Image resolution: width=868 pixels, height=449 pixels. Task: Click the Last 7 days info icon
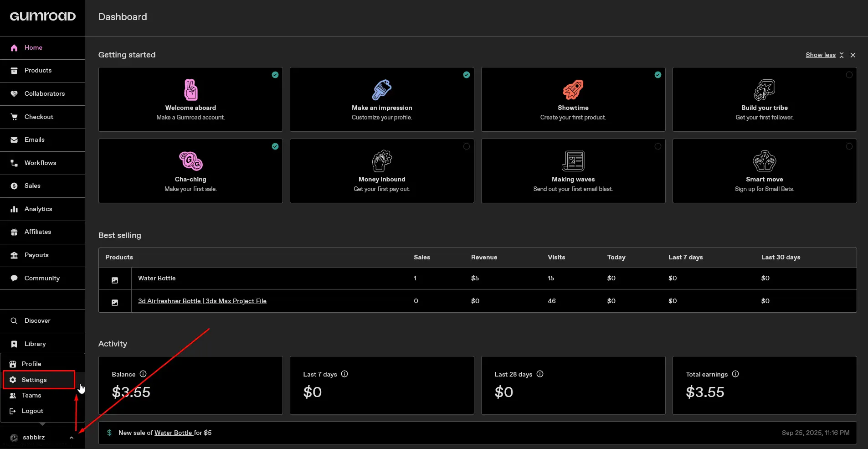click(x=344, y=374)
